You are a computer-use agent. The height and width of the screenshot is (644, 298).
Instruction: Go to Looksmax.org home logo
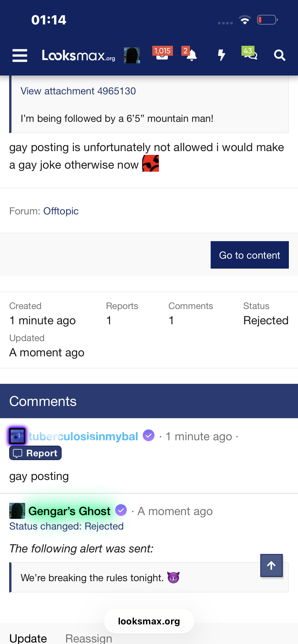tap(78, 55)
